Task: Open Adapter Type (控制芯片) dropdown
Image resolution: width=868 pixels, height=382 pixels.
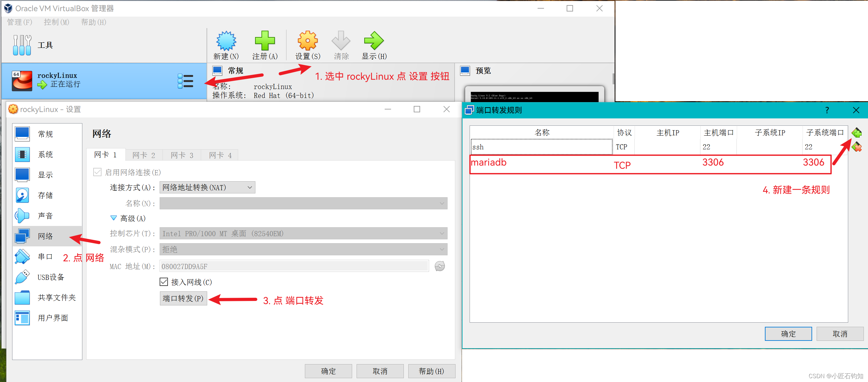Action: coord(303,234)
